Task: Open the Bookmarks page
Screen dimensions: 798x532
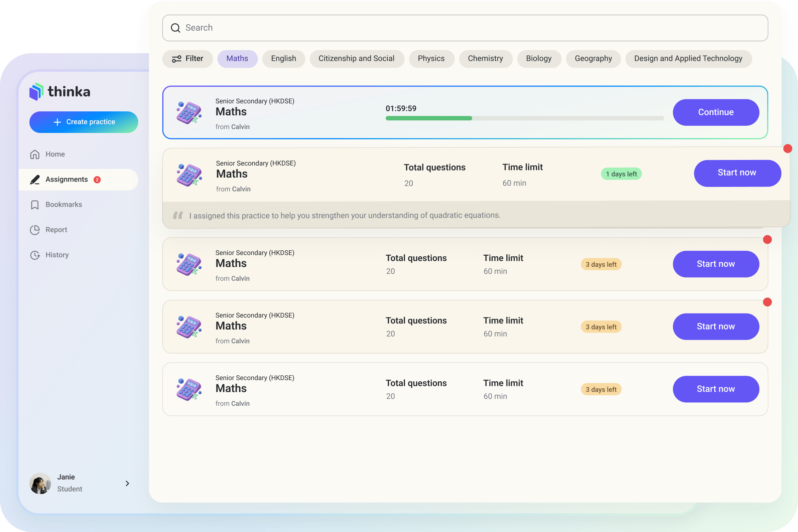Action: (x=64, y=204)
